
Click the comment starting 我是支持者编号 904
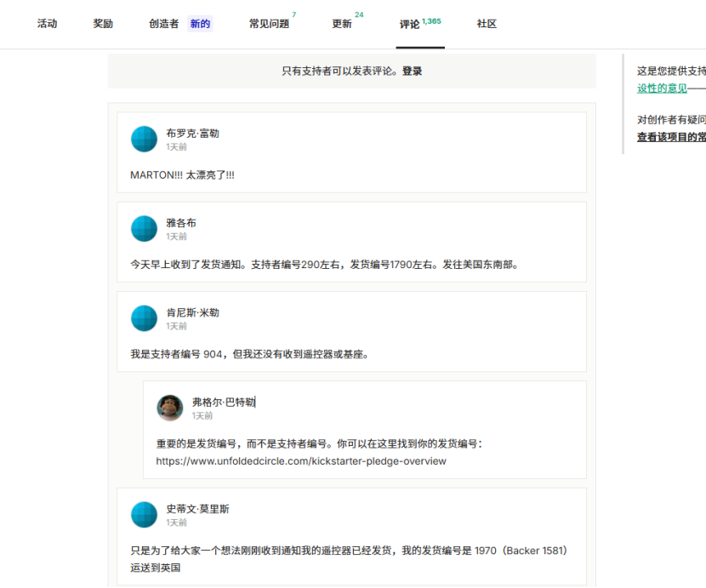pyautogui.click(x=249, y=354)
